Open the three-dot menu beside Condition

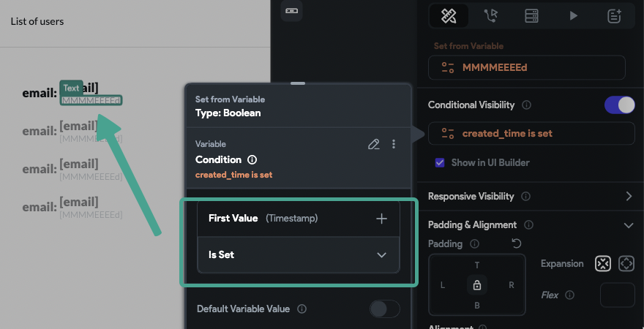[x=394, y=144]
